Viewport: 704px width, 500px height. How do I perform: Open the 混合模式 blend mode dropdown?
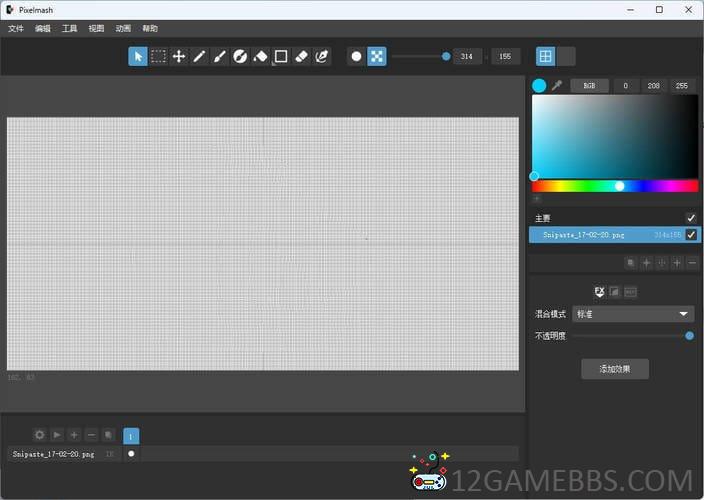pos(633,314)
